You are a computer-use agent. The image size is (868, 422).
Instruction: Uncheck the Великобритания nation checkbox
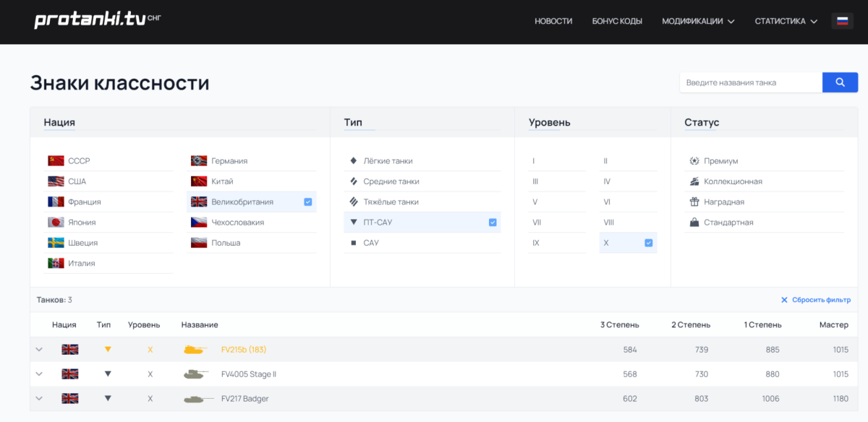308,202
